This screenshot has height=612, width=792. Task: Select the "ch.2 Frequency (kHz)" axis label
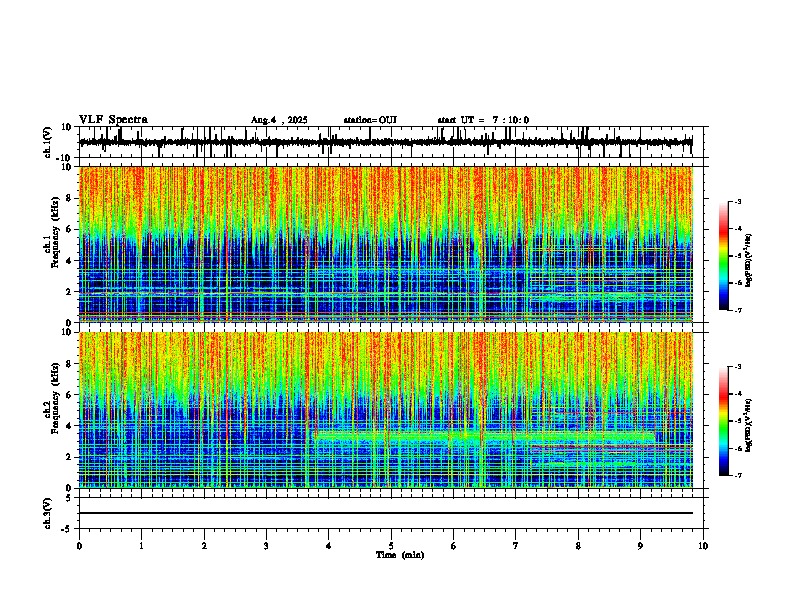point(54,398)
